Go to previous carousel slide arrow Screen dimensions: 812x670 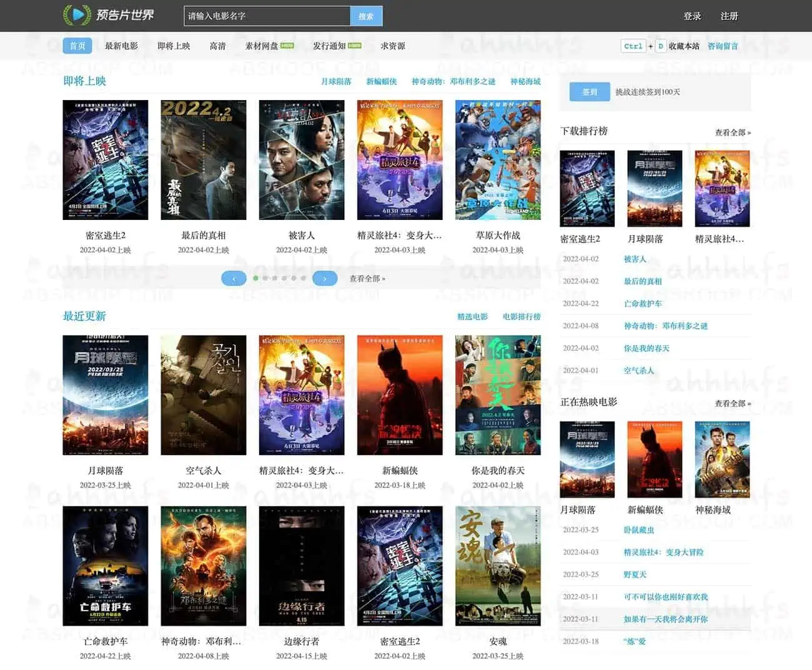(x=234, y=279)
